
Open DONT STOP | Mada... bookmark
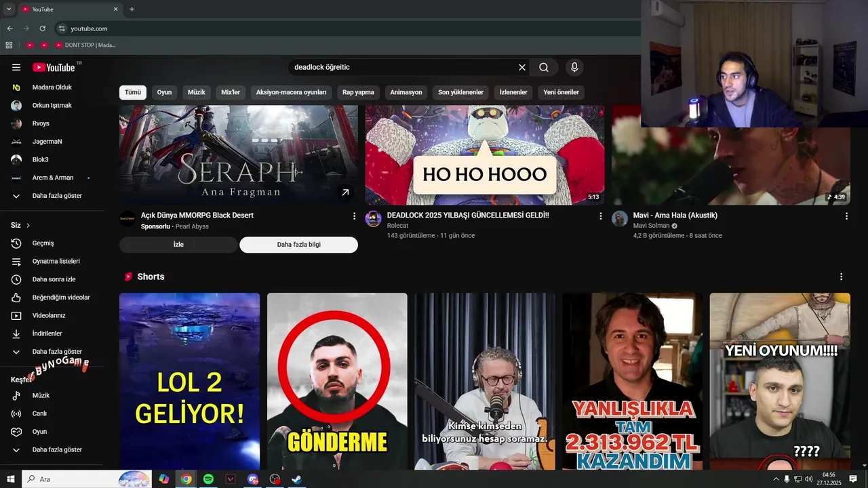86,45
